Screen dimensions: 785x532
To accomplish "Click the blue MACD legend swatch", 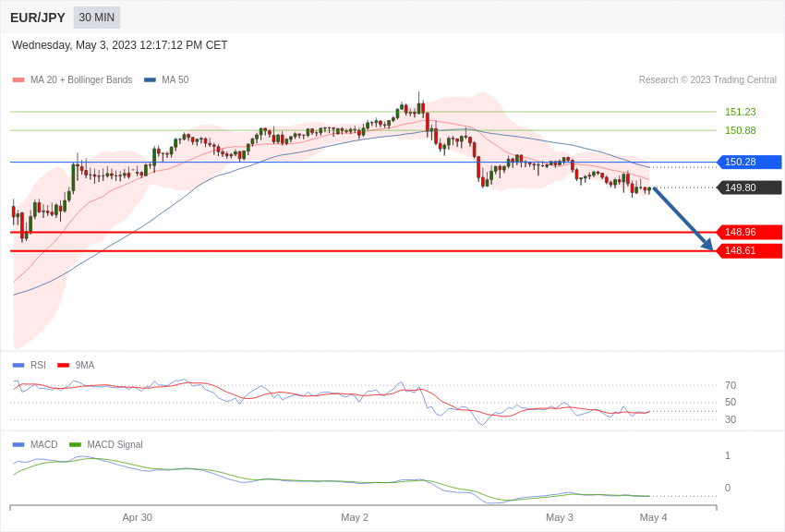I will tap(18, 444).
